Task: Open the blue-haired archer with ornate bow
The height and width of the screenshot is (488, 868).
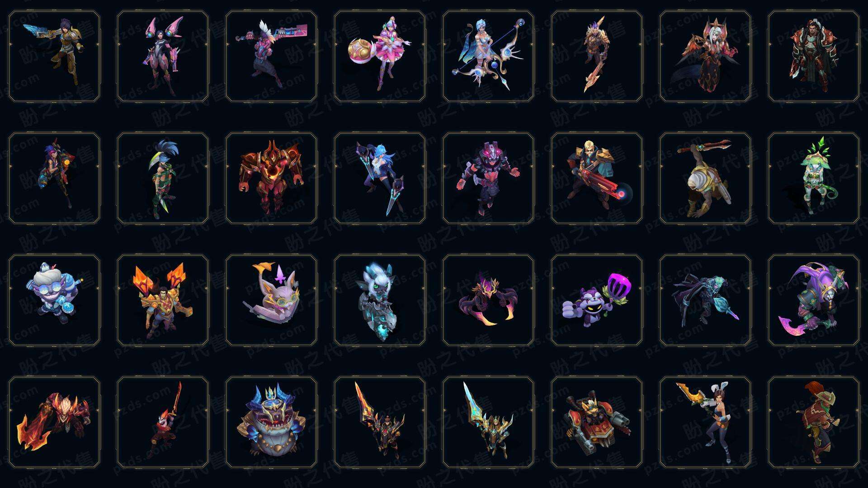Action: [x=488, y=56]
